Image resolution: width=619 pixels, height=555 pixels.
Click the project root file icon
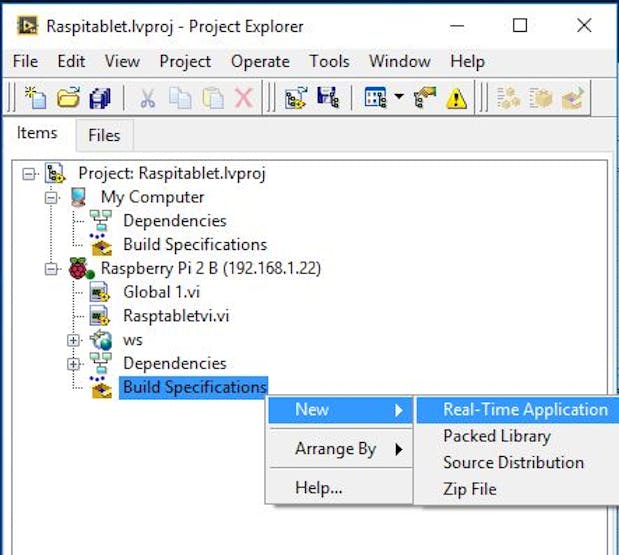coord(55,173)
